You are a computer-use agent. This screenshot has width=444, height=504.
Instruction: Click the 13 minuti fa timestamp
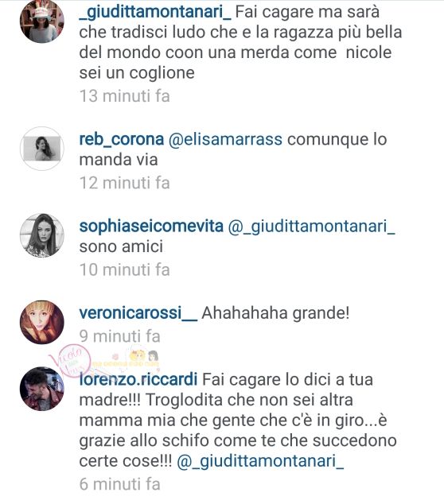click(x=124, y=96)
